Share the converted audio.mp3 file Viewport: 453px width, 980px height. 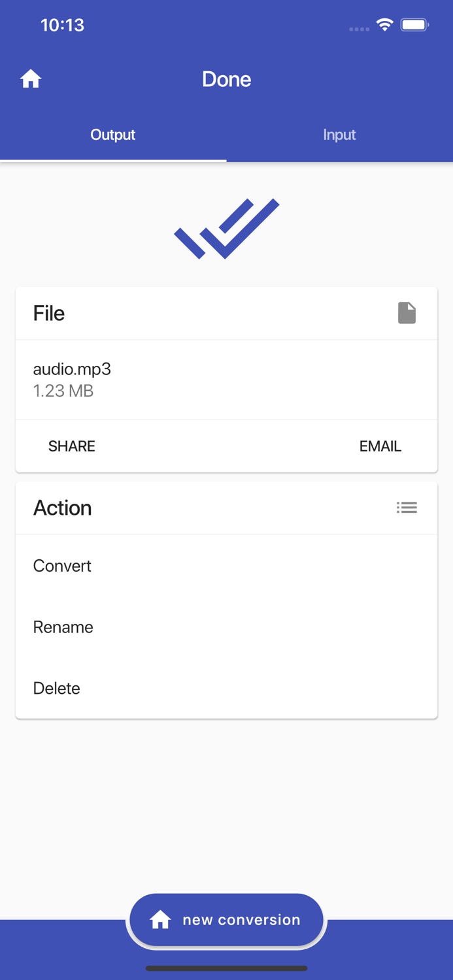(71, 446)
